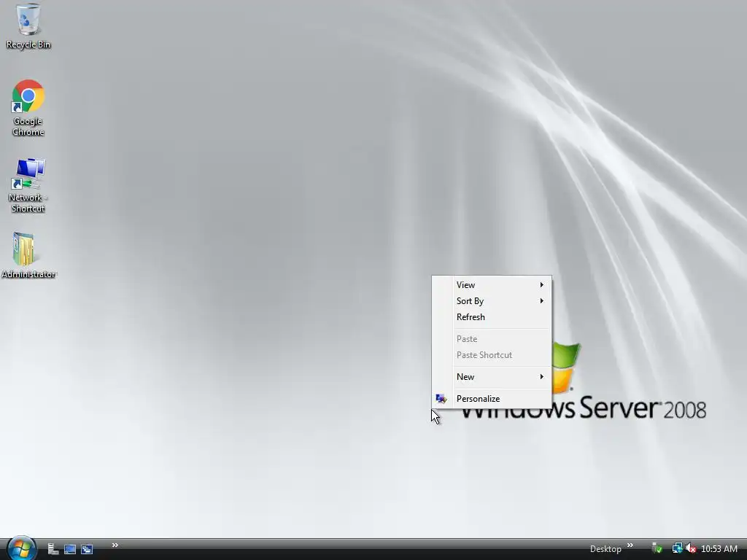Launch Server Manager from Quick Launch
This screenshot has width=747, height=560.
click(53, 549)
